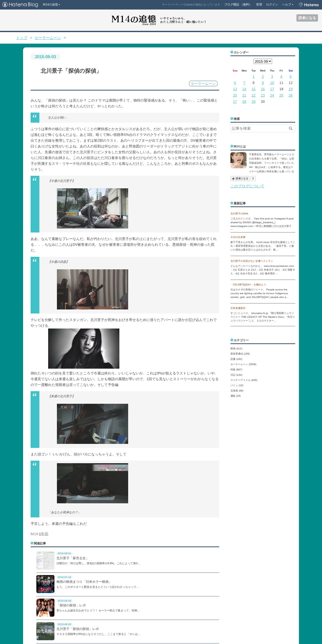Expand the M14の追憶 header dropdown

point(51,5)
